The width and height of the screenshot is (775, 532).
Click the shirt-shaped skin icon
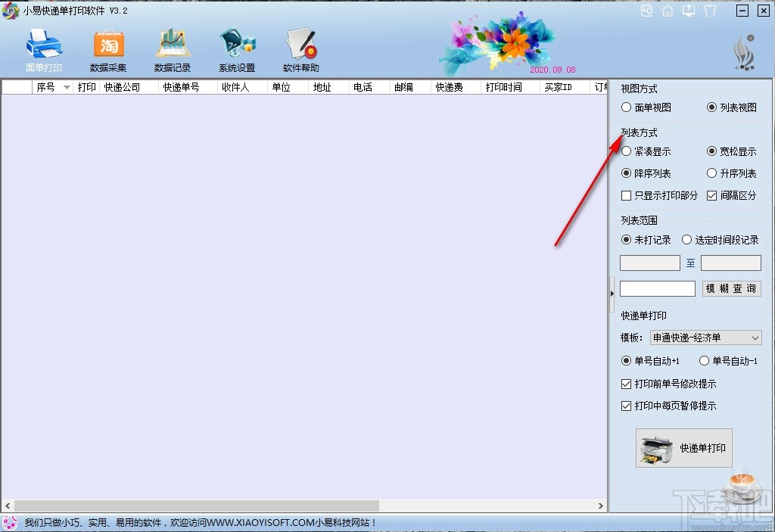[710, 11]
